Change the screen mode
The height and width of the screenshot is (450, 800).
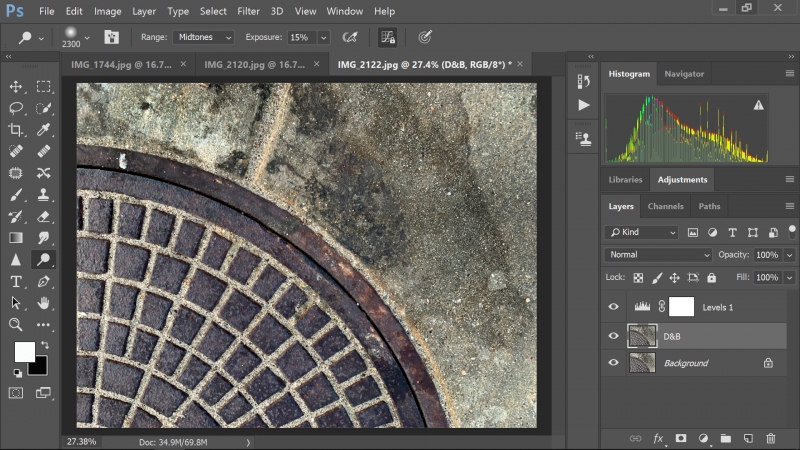pyautogui.click(x=43, y=393)
